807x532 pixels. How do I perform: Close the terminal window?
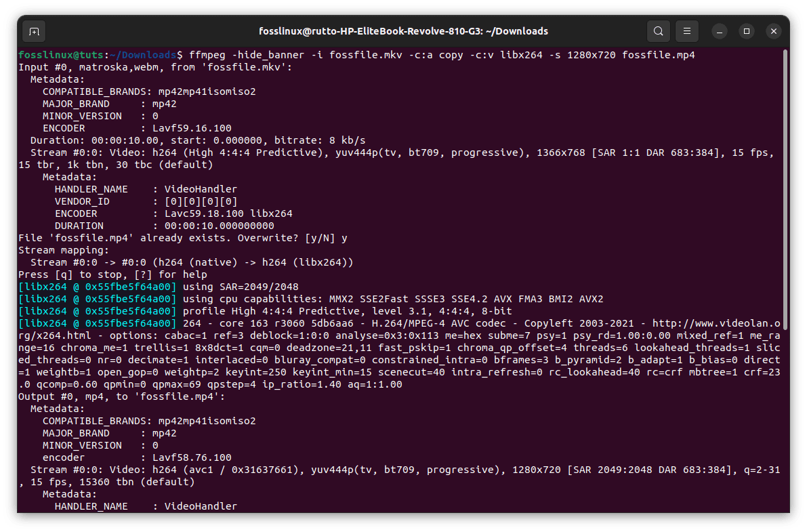tap(774, 31)
